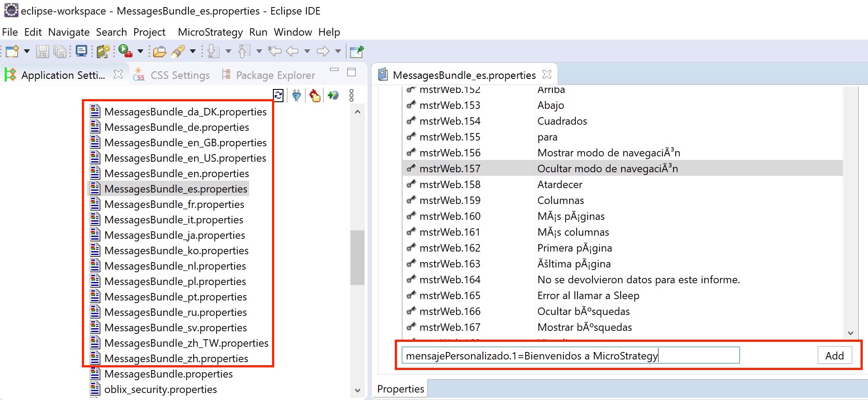Open the Next Annotation dropdown arrow
Screen dimensions: 868x400
pyautogui.click(x=228, y=52)
